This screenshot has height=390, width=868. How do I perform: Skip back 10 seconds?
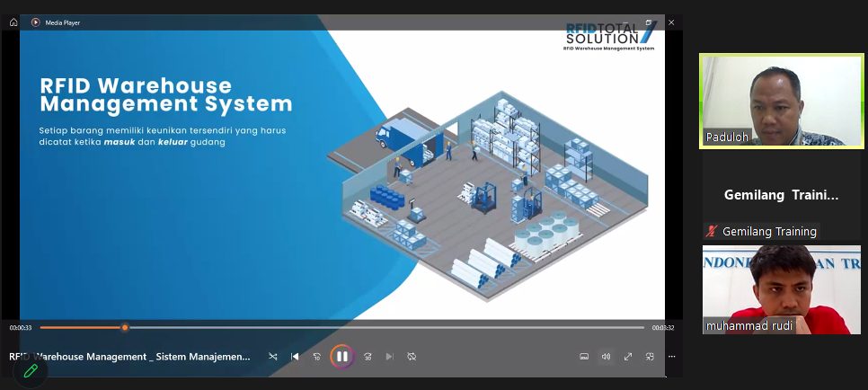(x=317, y=357)
